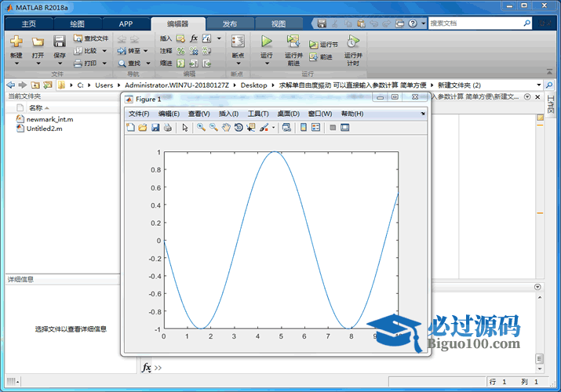Switch to the 主页 ribbon tab

29,24
